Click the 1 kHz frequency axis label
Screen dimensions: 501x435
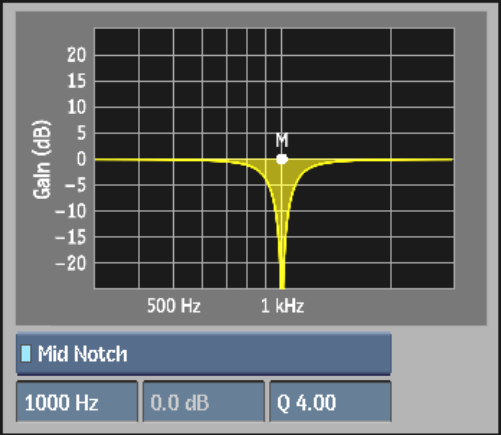[x=282, y=306]
